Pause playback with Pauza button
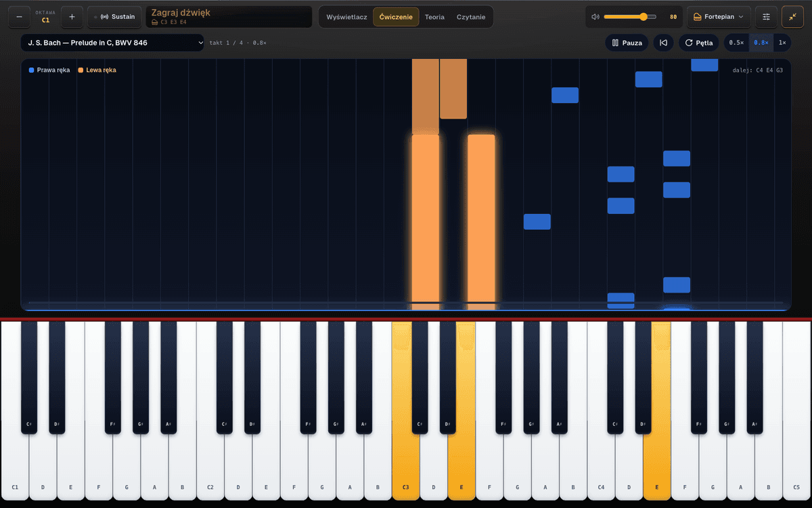This screenshot has height=508, width=812. pos(627,43)
